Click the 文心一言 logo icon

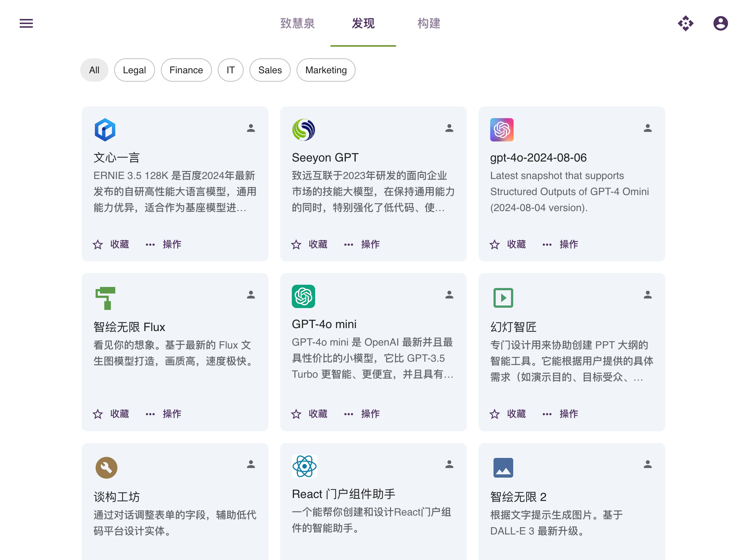coord(105,130)
